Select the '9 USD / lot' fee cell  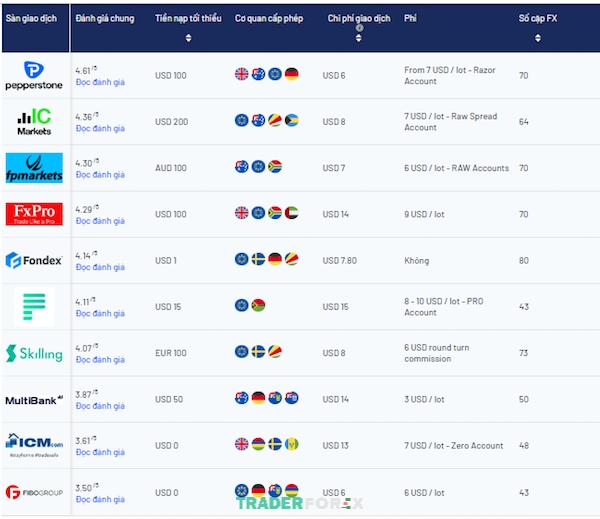click(x=424, y=214)
